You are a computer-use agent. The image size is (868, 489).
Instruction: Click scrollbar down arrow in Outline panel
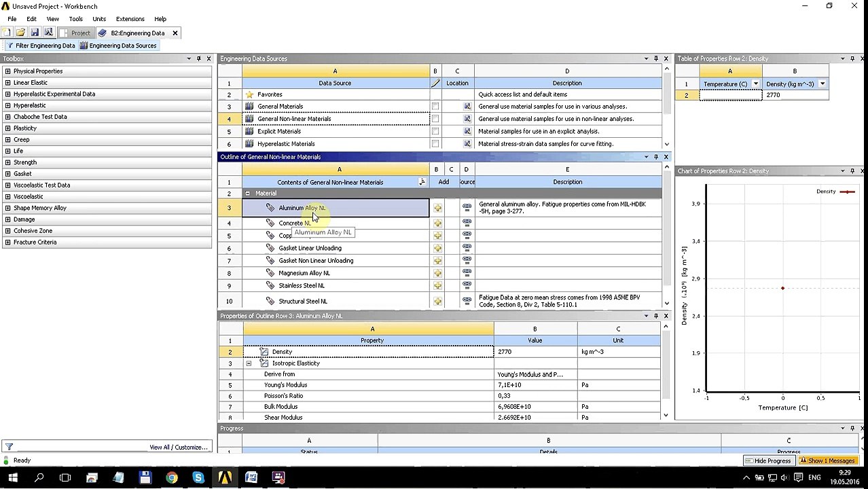coord(666,304)
